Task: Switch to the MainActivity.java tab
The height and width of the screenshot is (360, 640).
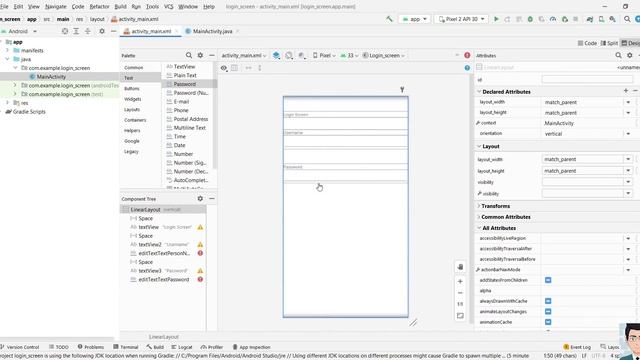Action: click(212, 31)
